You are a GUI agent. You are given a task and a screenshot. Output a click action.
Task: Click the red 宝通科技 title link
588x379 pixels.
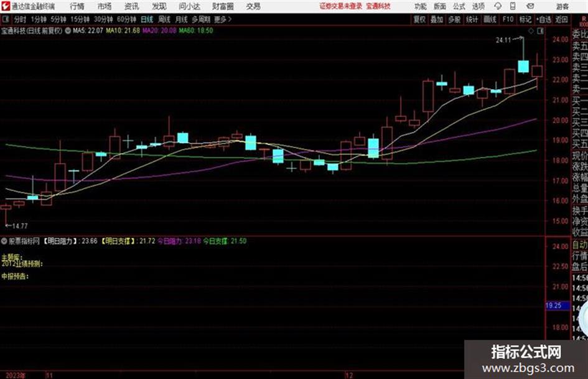tap(378, 6)
